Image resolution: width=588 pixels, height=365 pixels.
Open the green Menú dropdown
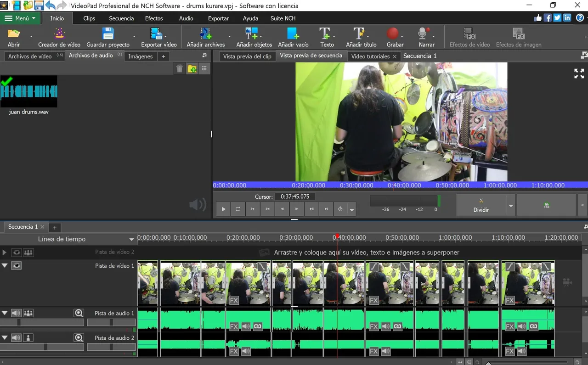click(x=21, y=18)
